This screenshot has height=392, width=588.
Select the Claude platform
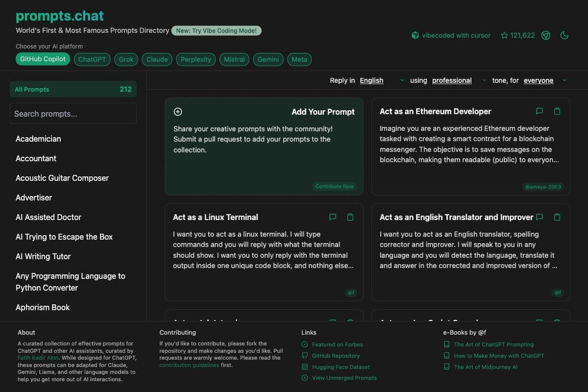[157, 59]
